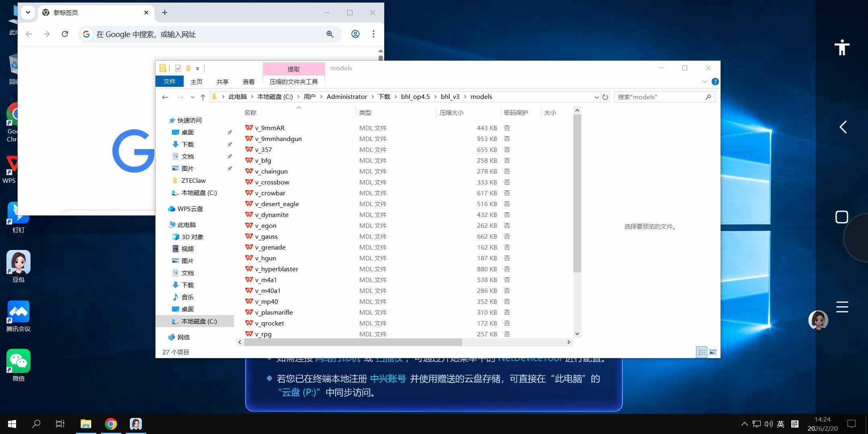Image resolution: width=868 pixels, height=434 pixels.
Task: Open Chrome three-dot menu
Action: [373, 34]
